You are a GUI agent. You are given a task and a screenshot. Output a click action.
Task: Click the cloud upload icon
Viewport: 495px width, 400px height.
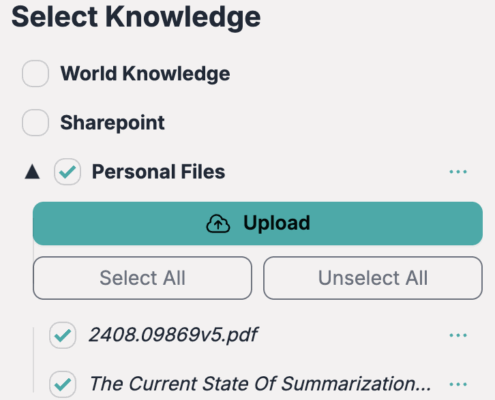coord(218,223)
